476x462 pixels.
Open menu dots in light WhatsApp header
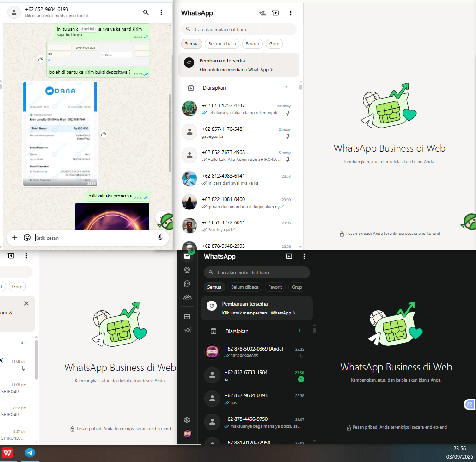[291, 13]
